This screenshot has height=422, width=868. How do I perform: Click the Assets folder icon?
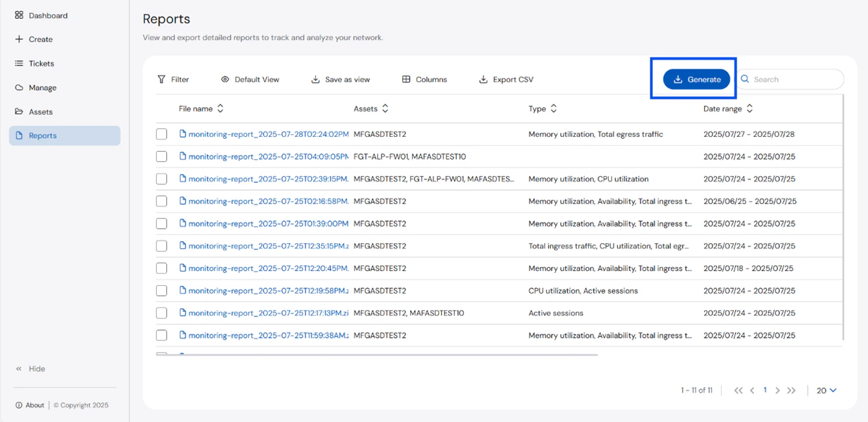[x=17, y=111]
